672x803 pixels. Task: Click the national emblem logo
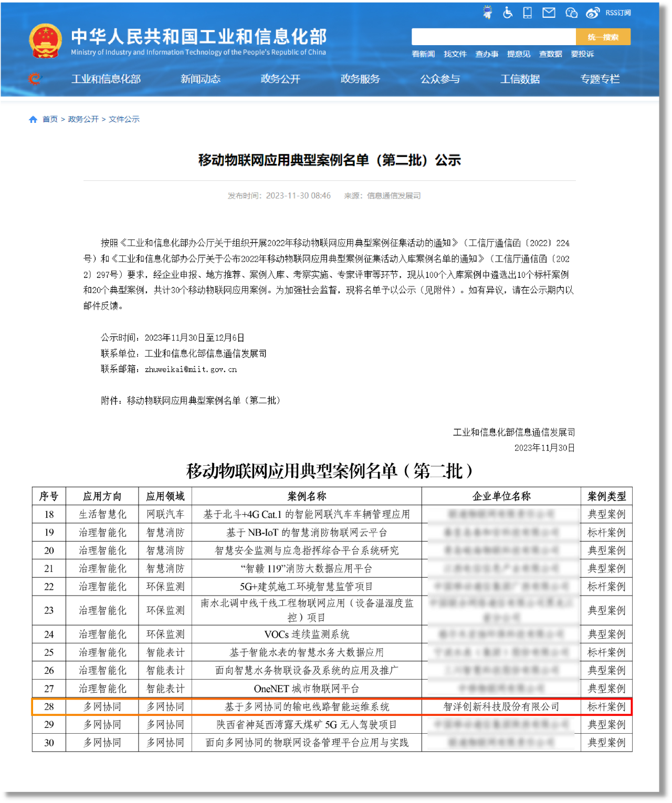point(45,41)
